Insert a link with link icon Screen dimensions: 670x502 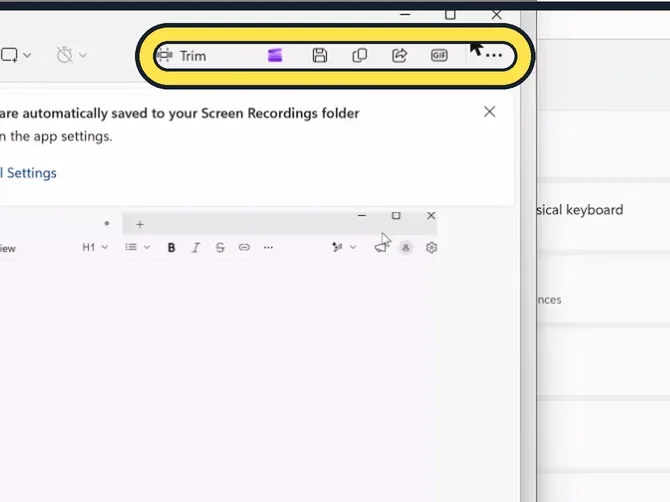(x=244, y=247)
